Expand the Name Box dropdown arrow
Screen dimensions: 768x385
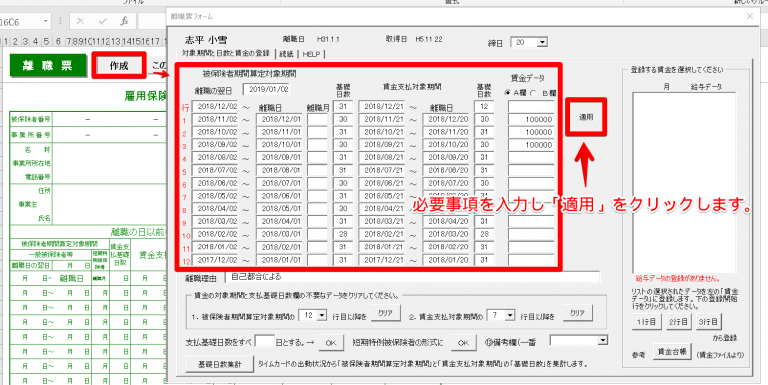pos(46,22)
